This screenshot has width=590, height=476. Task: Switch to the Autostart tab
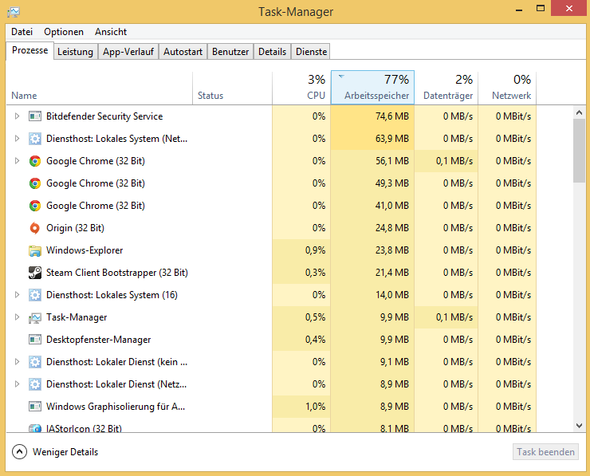(x=183, y=52)
